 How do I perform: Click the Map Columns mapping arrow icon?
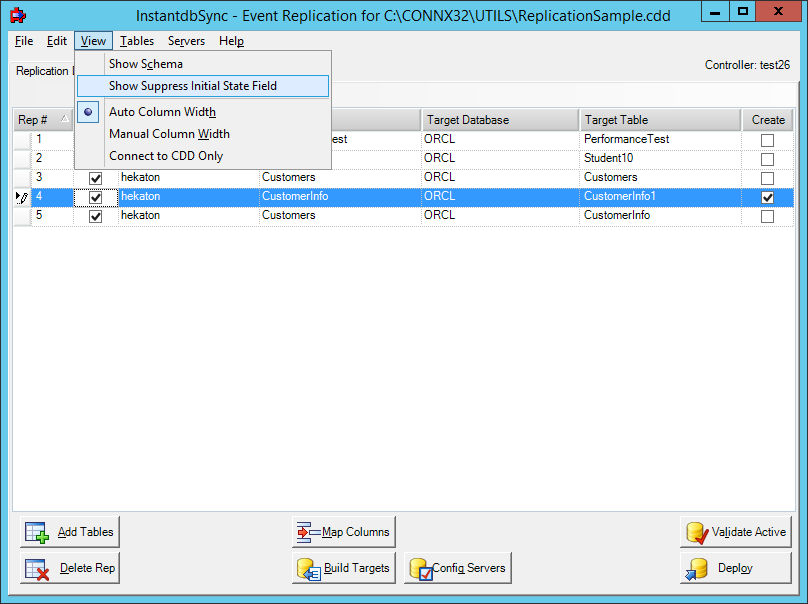pos(306,531)
